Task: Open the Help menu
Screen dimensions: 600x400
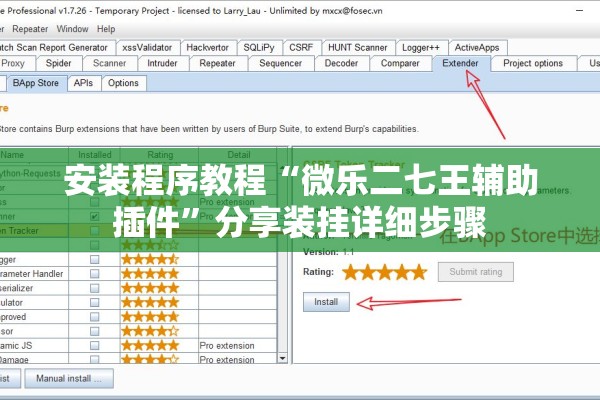Action: 106,29
